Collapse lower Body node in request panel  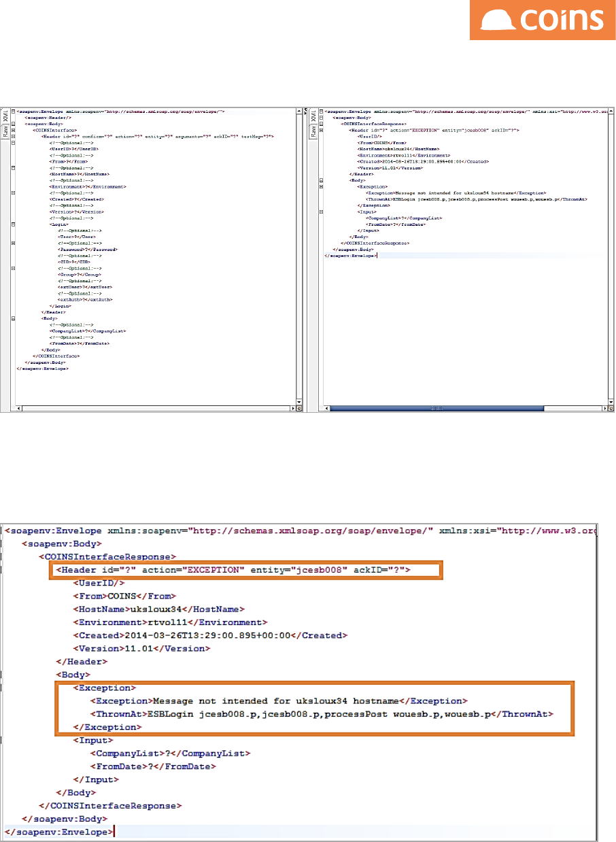tap(13, 318)
